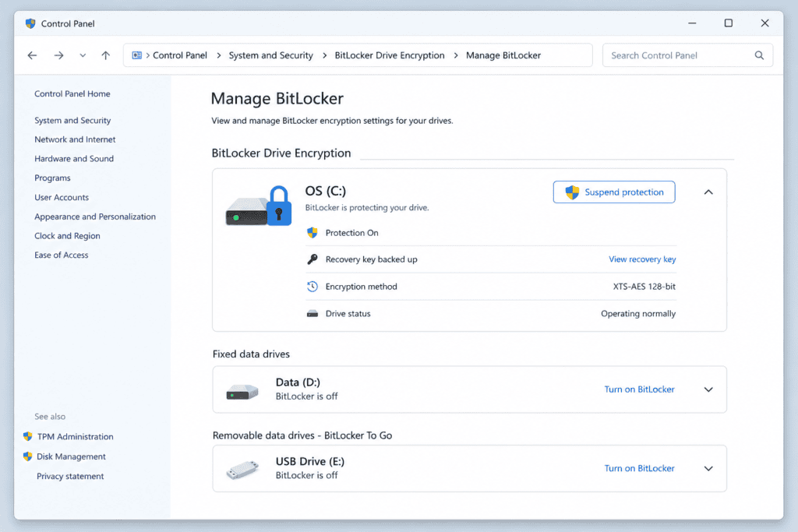Focus the Search Control Panel field
This screenshot has width=798, height=532.
click(687, 55)
